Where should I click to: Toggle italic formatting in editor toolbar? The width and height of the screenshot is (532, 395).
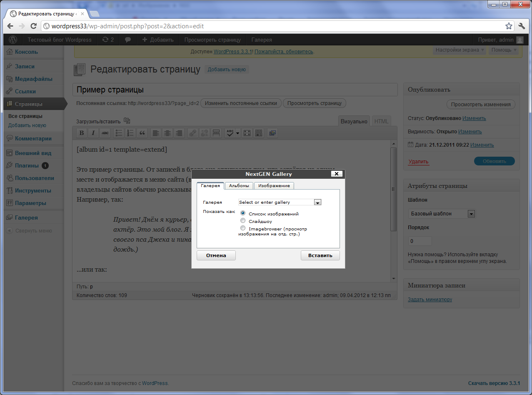pos(93,133)
